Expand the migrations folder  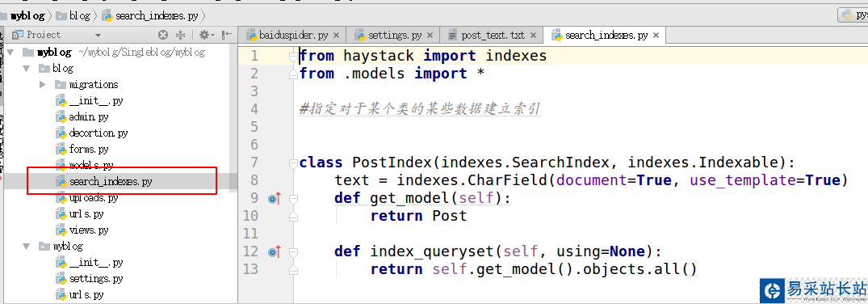[43, 84]
